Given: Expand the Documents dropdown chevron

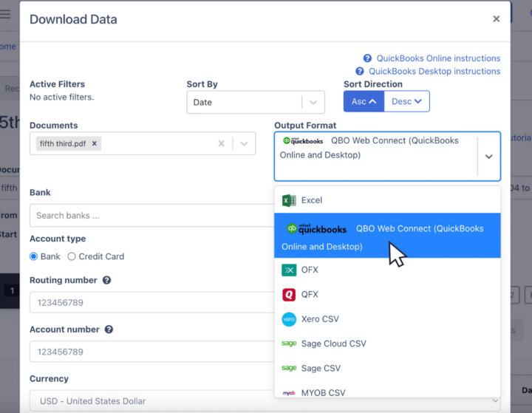Looking at the screenshot, I should coord(244,143).
